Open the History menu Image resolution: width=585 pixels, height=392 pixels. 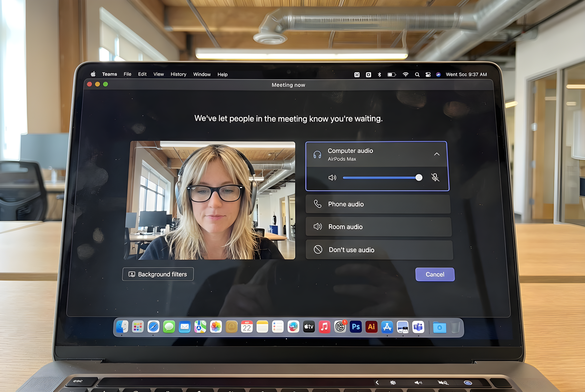[x=178, y=74]
